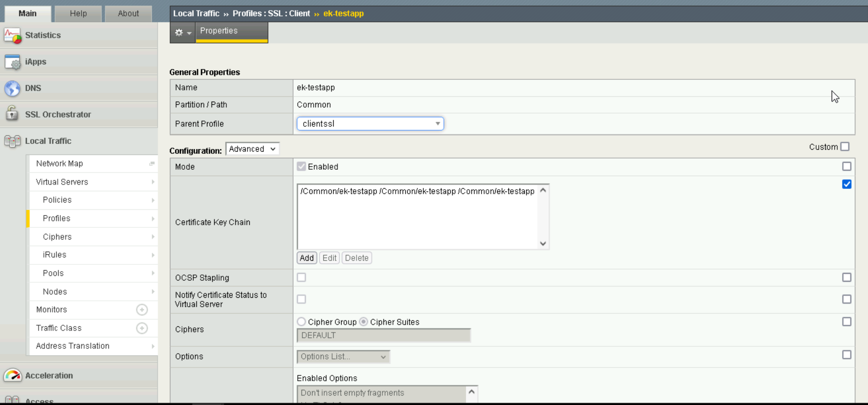The image size is (868, 405).
Task: Click the Acceleration gauge icon
Action: point(12,375)
